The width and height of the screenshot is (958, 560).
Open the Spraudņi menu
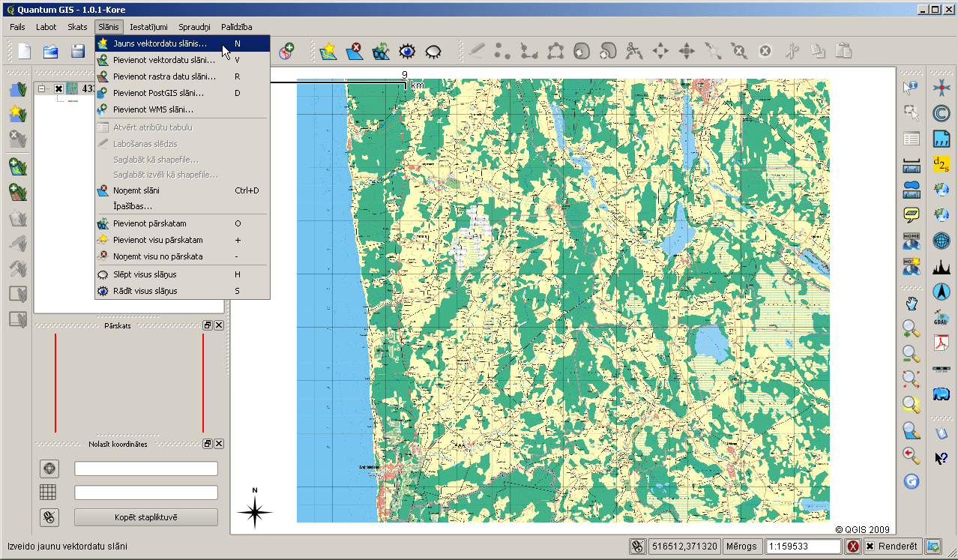click(194, 27)
